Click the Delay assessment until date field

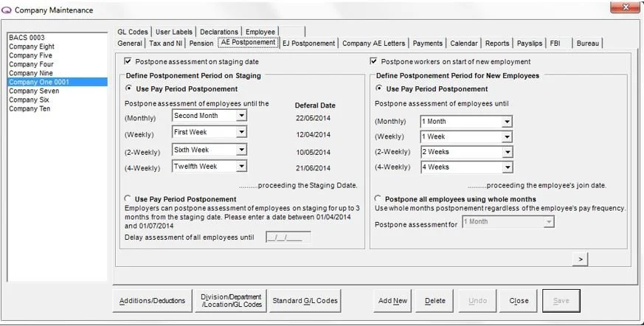(x=288, y=237)
